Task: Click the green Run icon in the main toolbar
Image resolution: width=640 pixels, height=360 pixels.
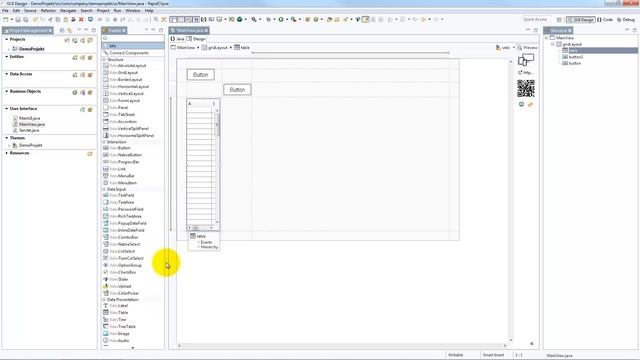Action: [x=281, y=19]
